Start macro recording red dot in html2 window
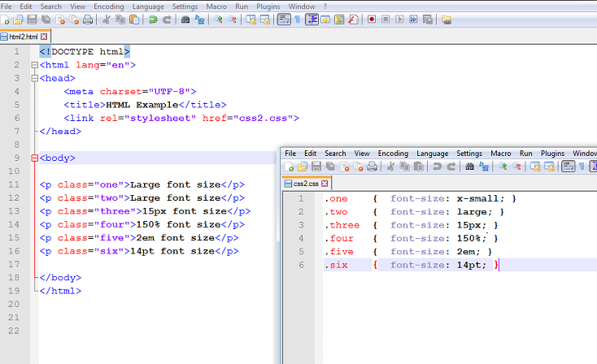 tap(372, 19)
